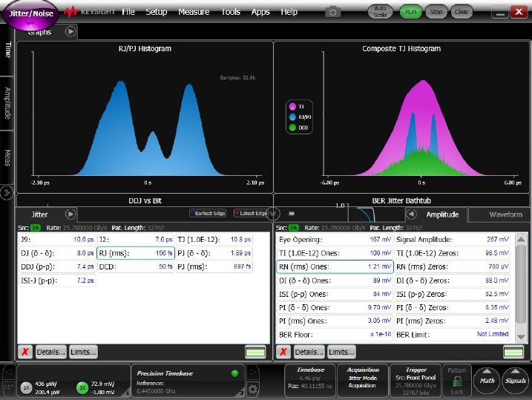This screenshot has width=532, height=400.
Task: Open the Measure menu
Action: [x=194, y=12]
